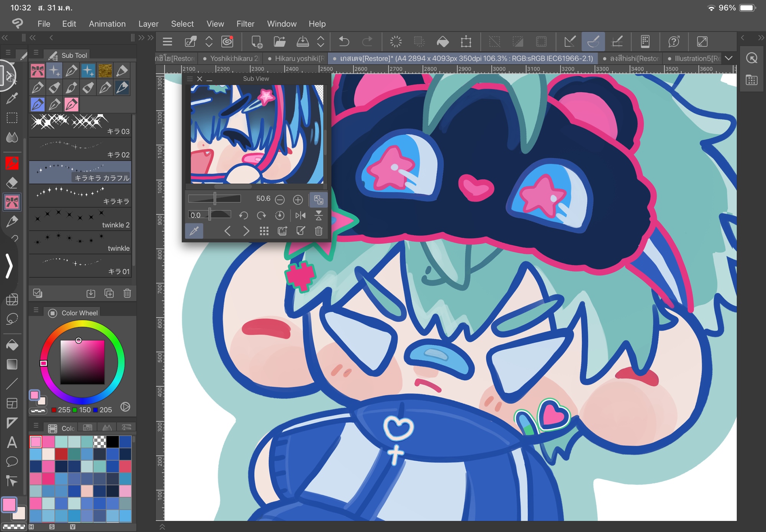The height and width of the screenshot is (532, 766).
Task: Open the Save icon in command bar
Action: 303,41
